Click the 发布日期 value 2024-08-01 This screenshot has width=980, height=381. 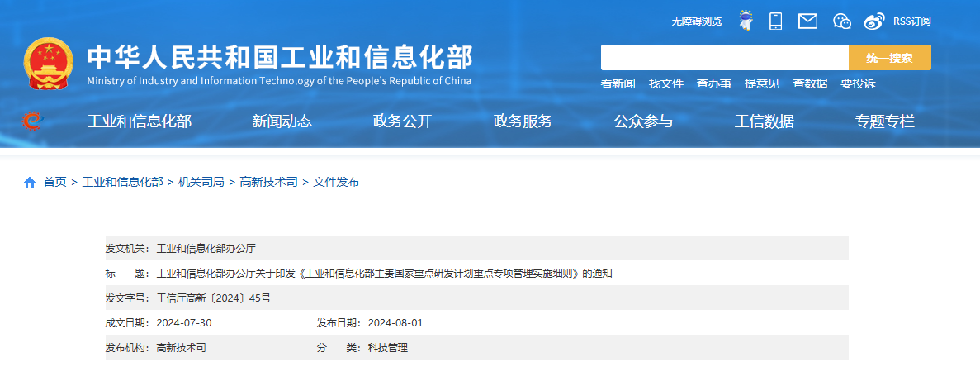395,323
